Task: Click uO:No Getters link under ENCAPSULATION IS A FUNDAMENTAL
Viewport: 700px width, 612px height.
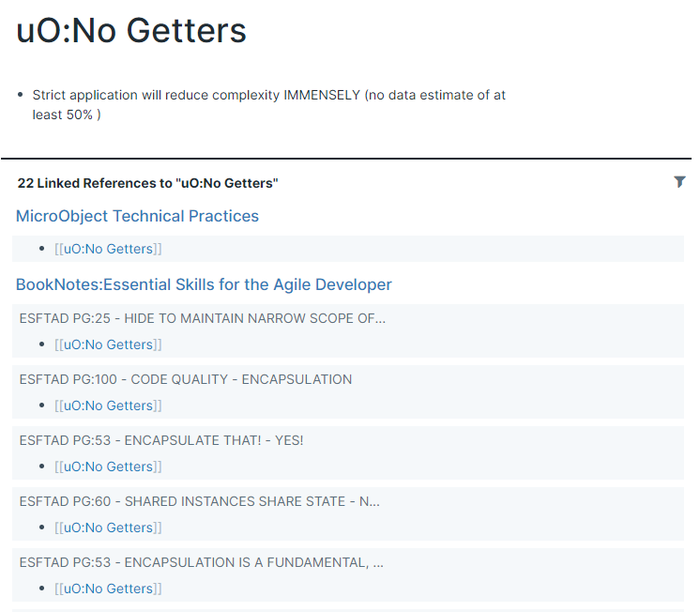Action: 108,589
